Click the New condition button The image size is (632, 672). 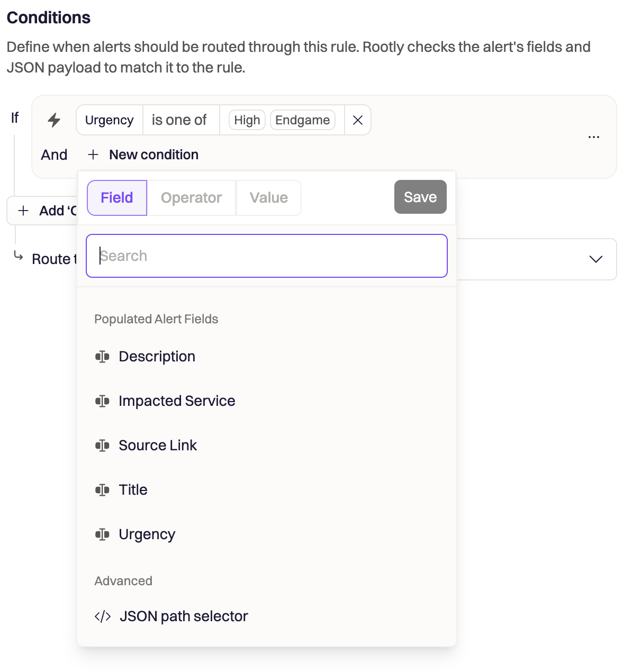tap(143, 155)
